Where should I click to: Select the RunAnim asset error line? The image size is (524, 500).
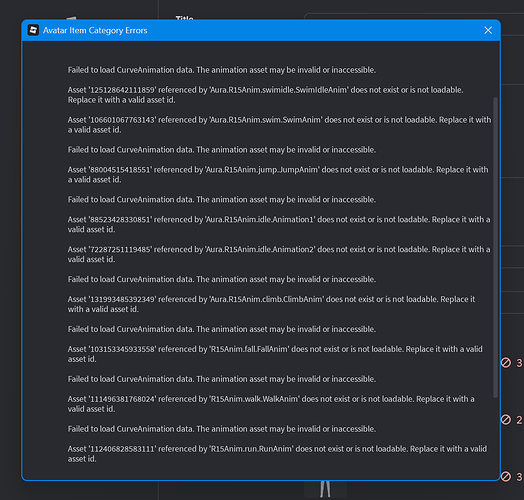[277, 454]
